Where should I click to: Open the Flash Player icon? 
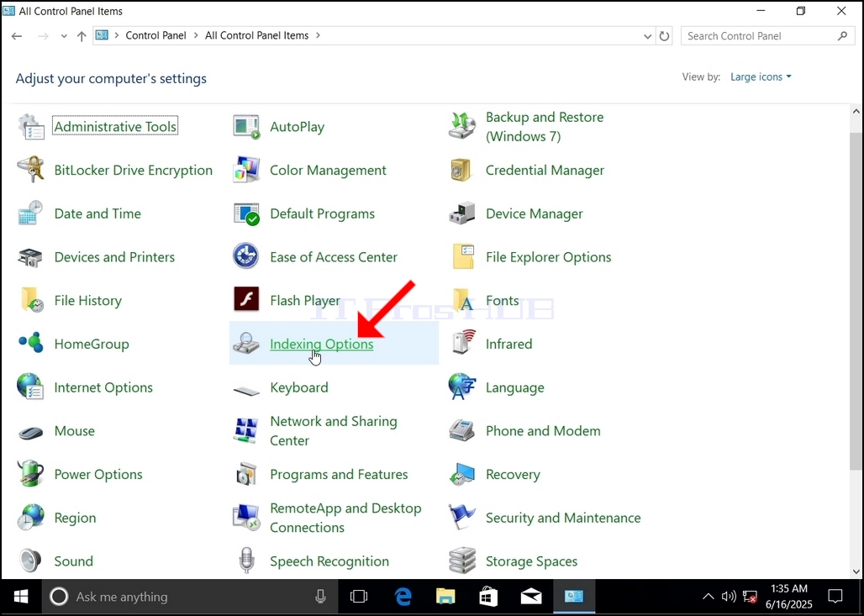click(x=246, y=300)
